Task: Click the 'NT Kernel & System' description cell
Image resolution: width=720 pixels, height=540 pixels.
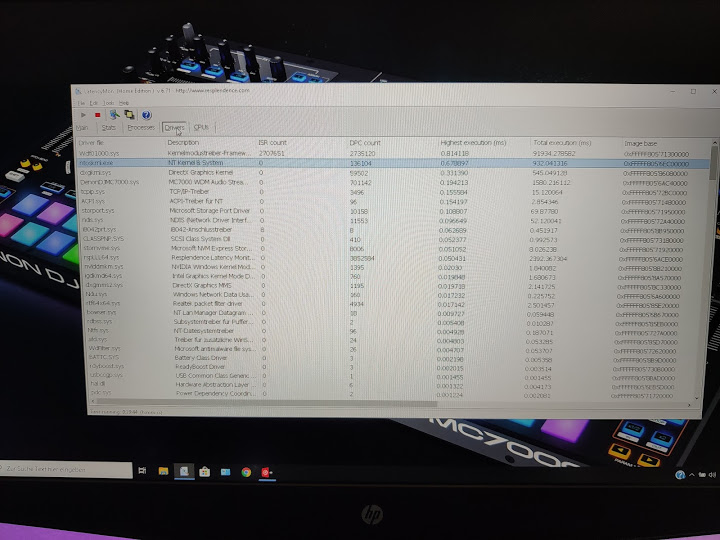Action: (x=196, y=163)
